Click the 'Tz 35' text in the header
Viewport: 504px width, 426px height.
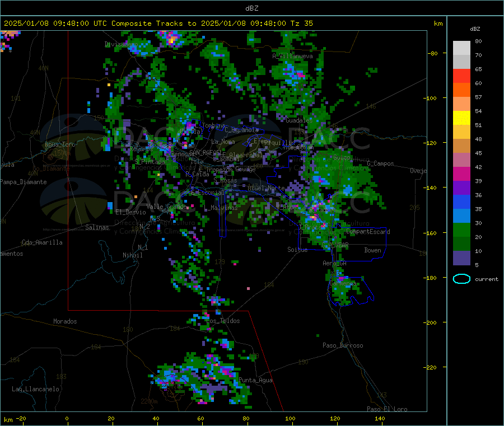[301, 24]
